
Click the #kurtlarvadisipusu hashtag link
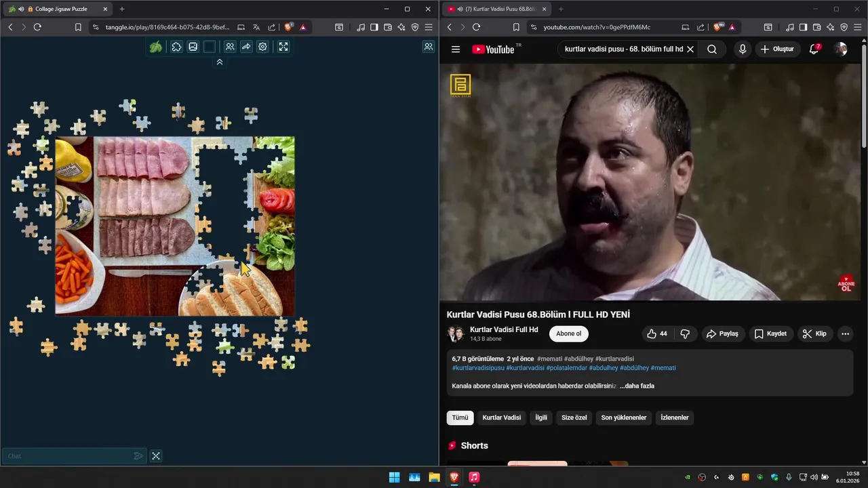(x=478, y=368)
